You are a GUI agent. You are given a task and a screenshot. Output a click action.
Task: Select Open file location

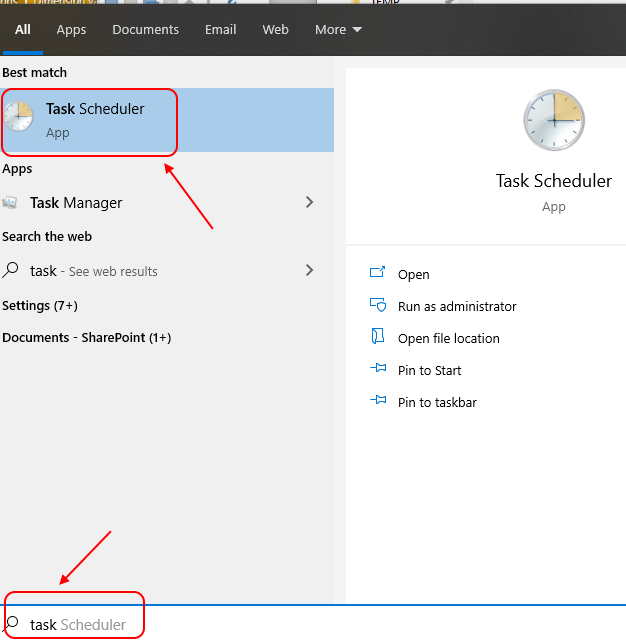pyautogui.click(x=448, y=338)
